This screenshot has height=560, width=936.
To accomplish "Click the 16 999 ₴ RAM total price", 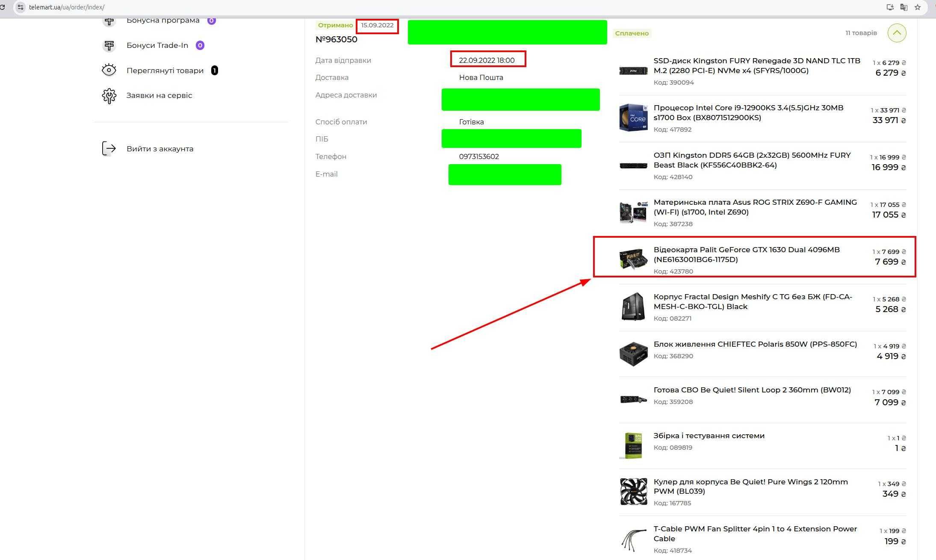I will (x=889, y=167).
